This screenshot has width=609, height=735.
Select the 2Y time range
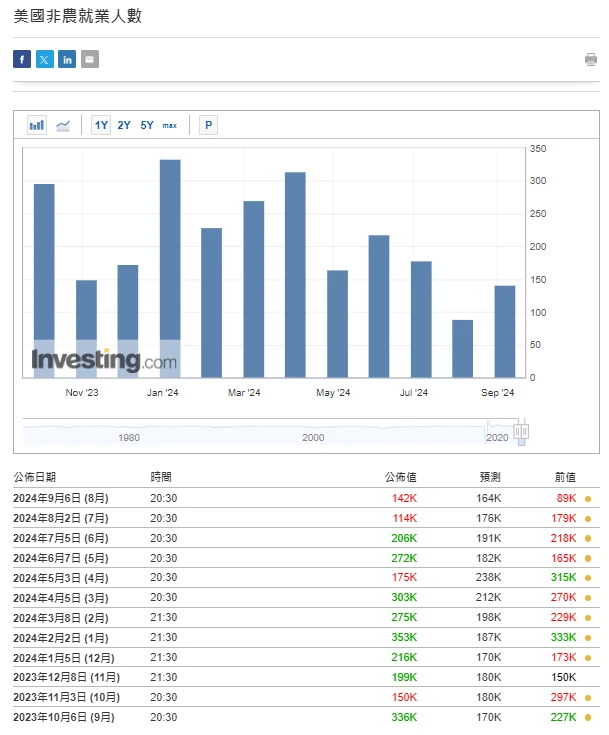(x=124, y=125)
